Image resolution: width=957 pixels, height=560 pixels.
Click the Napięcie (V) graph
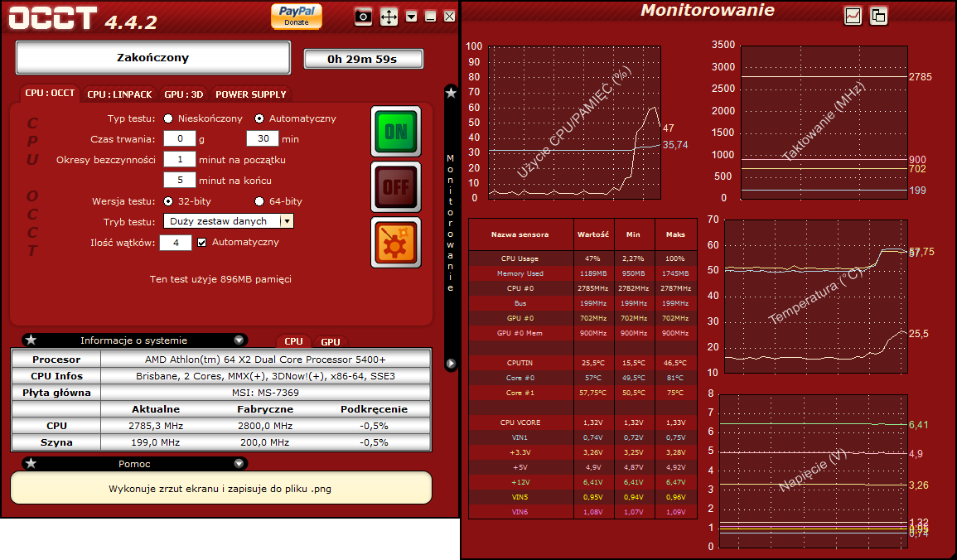pos(813,471)
